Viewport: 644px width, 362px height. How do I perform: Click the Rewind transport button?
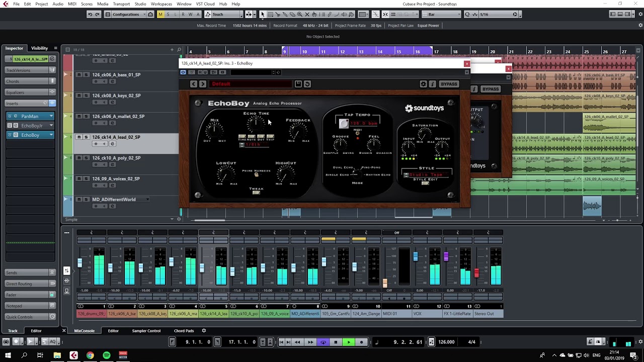tap(297, 342)
